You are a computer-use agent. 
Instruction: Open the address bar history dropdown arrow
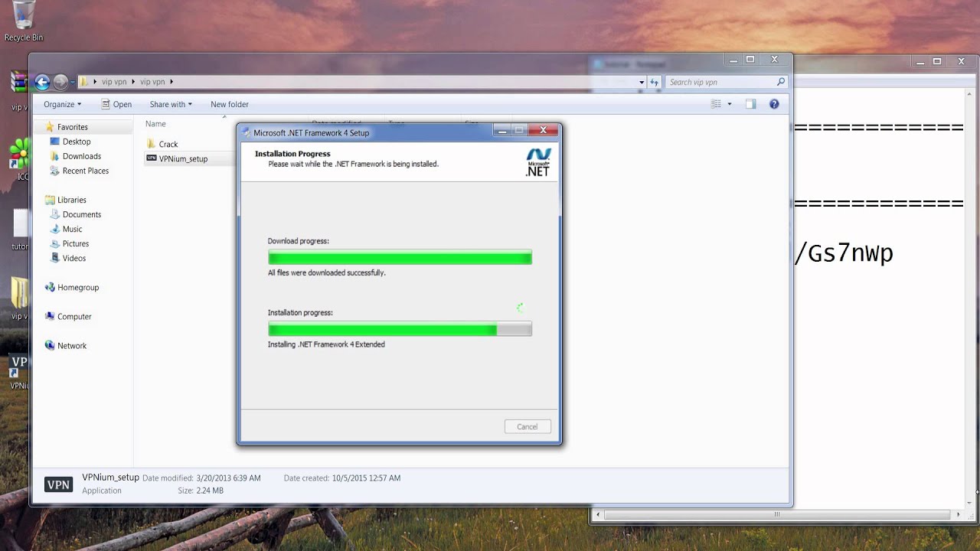pos(642,82)
